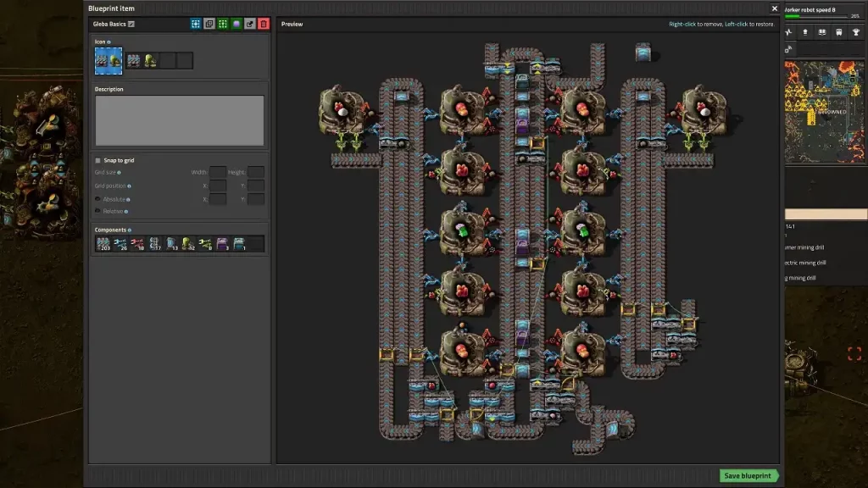Click inside the Description text box
This screenshot has width=868, height=488.
pyautogui.click(x=180, y=120)
